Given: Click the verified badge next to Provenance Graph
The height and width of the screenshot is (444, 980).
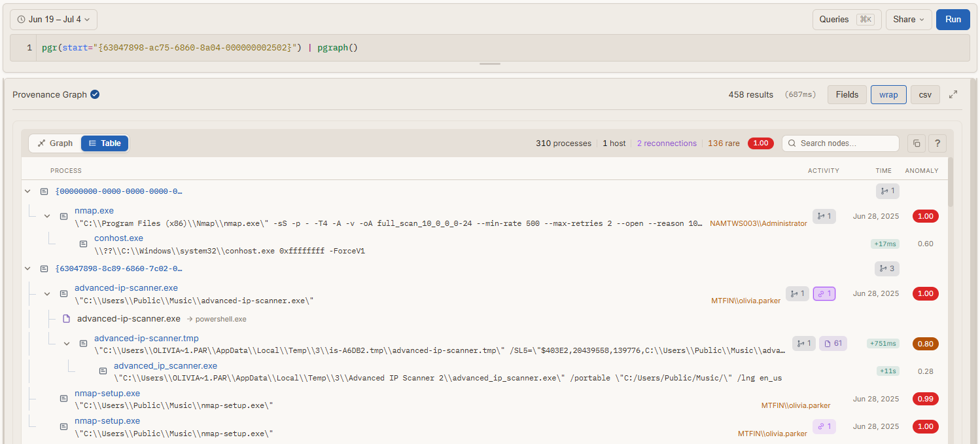Looking at the screenshot, I should [95, 94].
